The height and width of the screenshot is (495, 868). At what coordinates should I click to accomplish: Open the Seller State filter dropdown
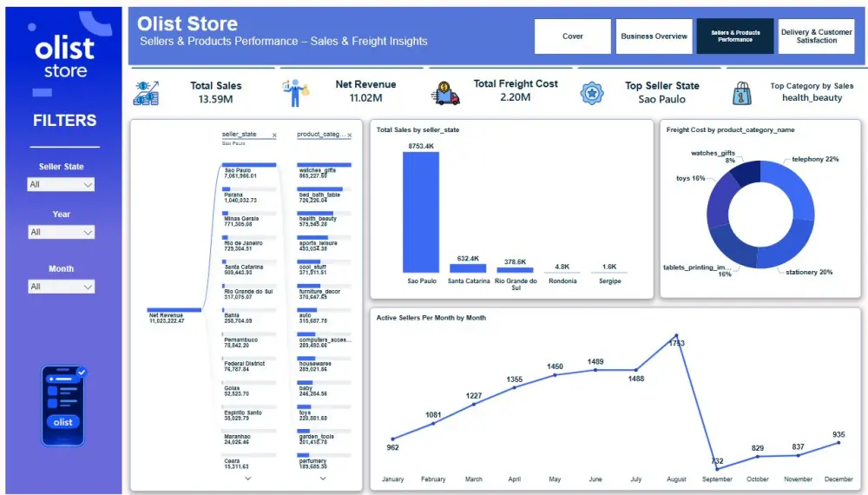(61, 184)
